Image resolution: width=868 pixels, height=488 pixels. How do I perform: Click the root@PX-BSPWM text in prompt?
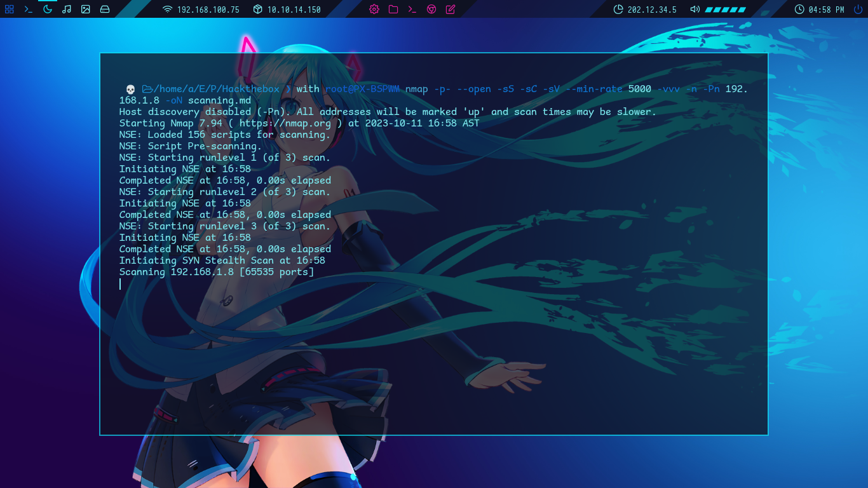click(x=362, y=89)
